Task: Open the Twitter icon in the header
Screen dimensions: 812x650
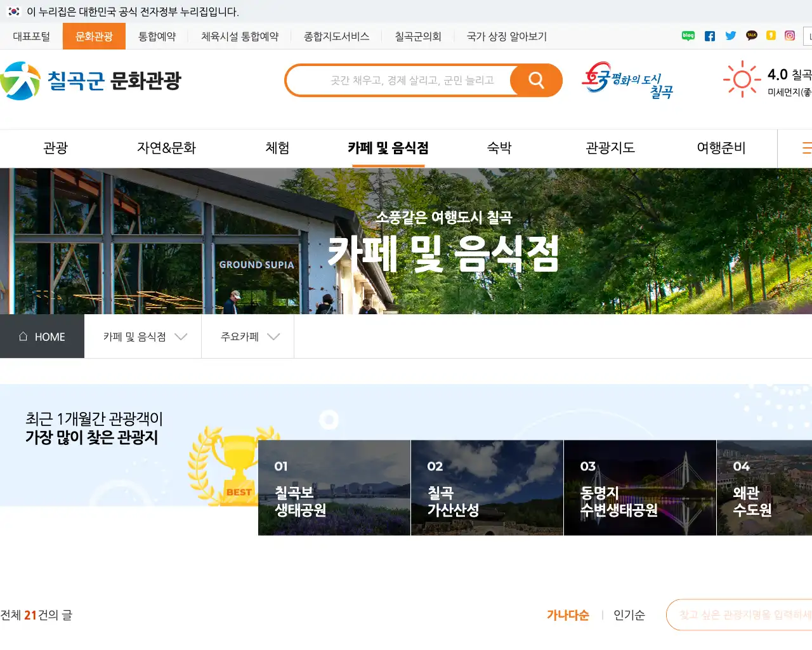Action: coord(730,36)
